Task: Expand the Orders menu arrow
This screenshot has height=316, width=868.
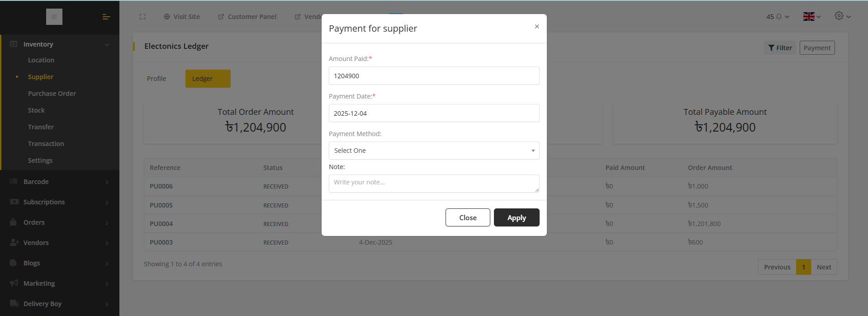Action: (x=107, y=223)
